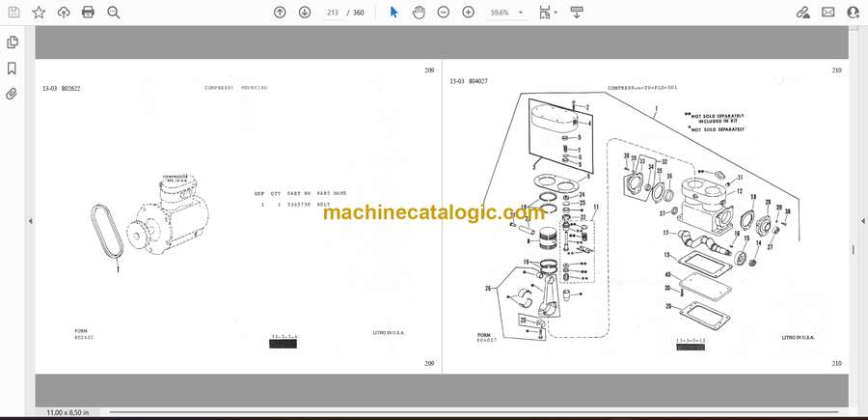Click the page number 209 at bottom
Viewport: 868px width, 420px height.
(429, 363)
